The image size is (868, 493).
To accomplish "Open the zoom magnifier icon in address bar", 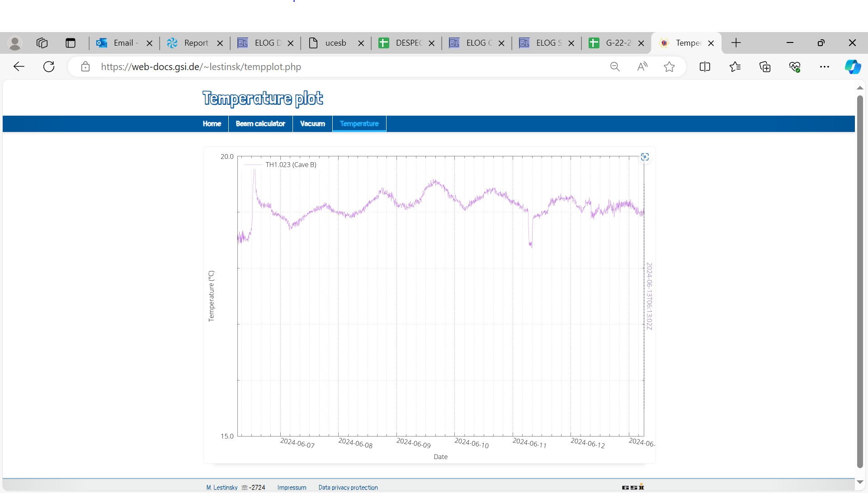I will click(x=615, y=67).
